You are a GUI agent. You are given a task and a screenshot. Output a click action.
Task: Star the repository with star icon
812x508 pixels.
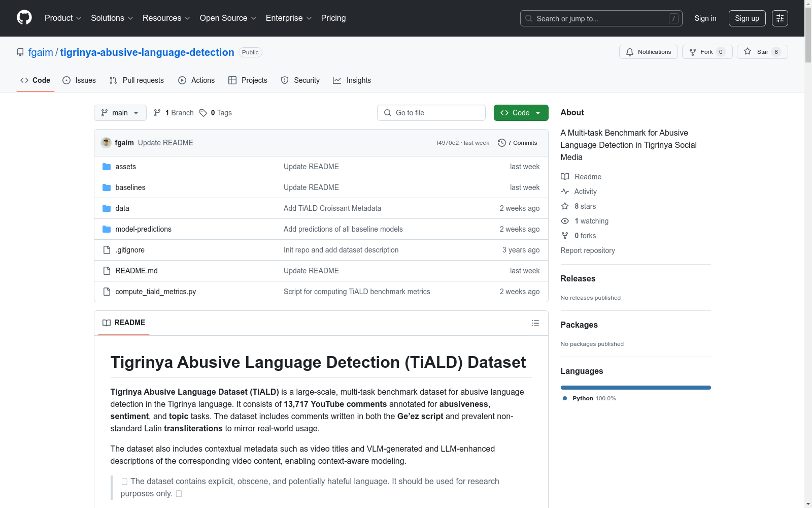click(x=748, y=51)
